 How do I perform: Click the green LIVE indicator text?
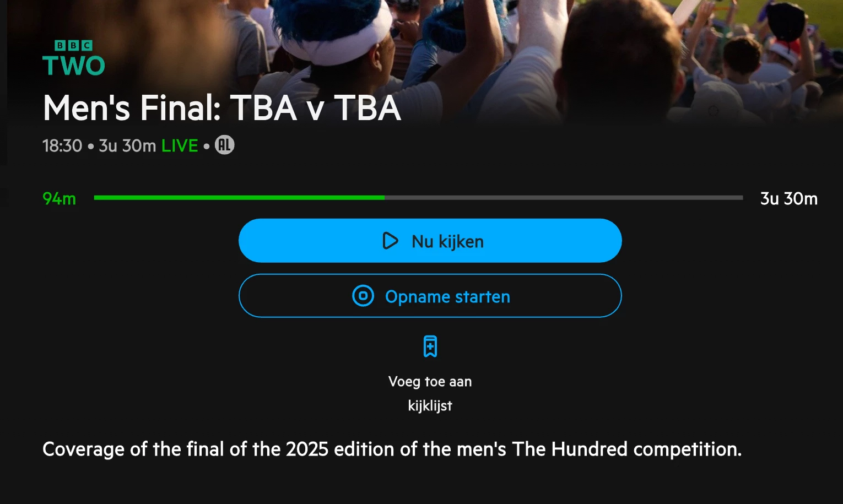tap(180, 145)
